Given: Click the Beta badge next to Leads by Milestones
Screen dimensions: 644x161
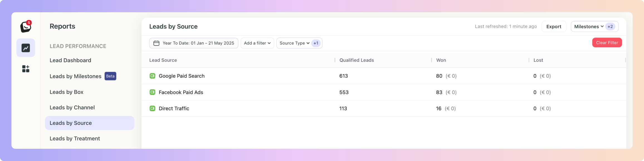Looking at the screenshot, I should pos(110,76).
